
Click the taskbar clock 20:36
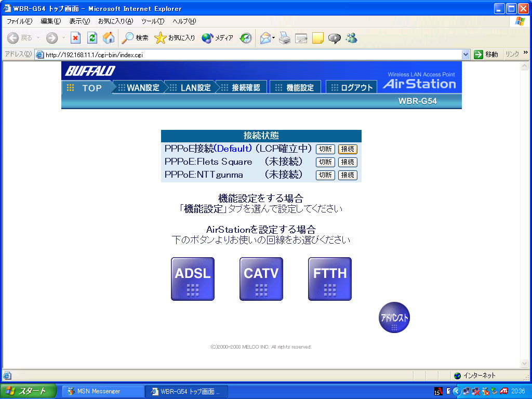click(518, 391)
